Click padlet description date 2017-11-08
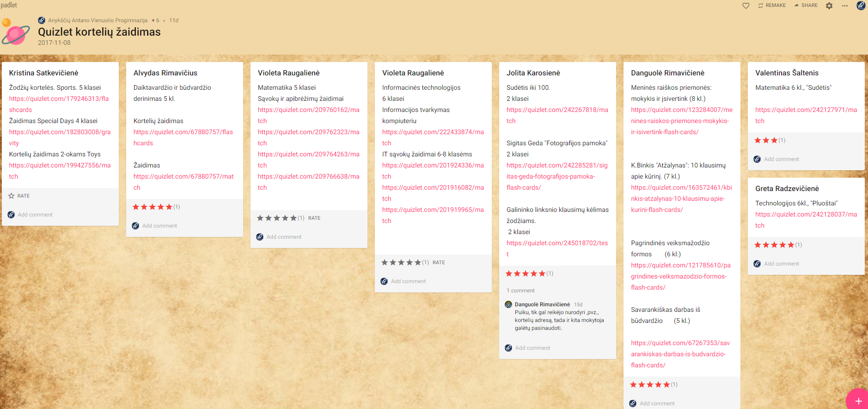This screenshot has width=868, height=409. (54, 43)
